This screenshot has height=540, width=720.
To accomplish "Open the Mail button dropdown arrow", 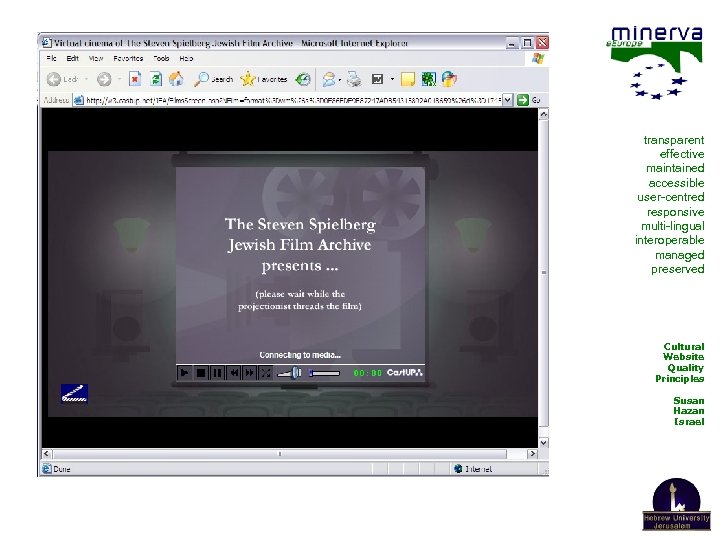I will pos(340,79).
